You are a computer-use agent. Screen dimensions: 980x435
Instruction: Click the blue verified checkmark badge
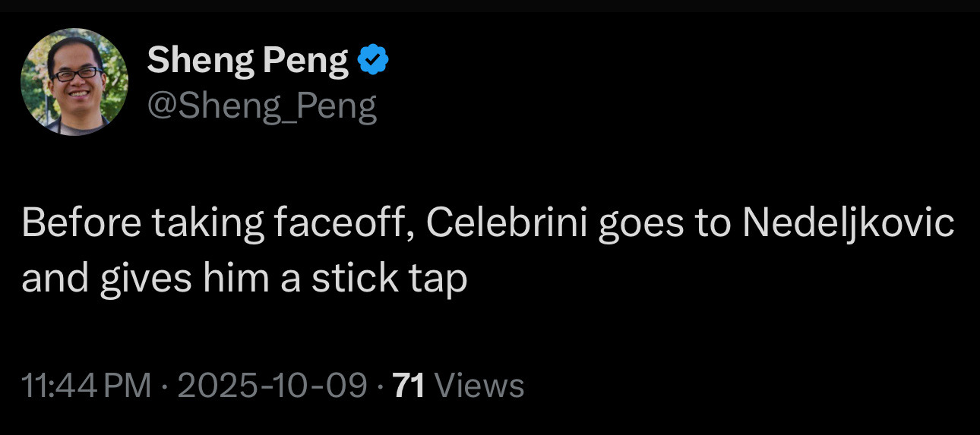pos(373,60)
